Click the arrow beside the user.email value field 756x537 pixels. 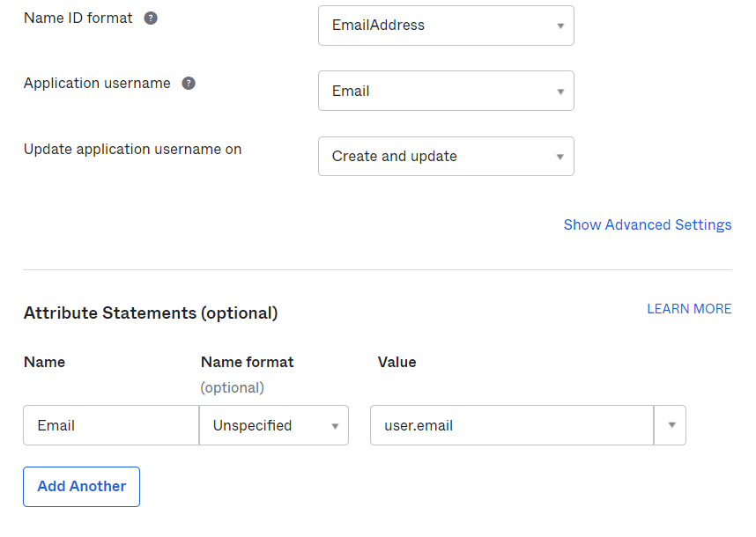[671, 425]
